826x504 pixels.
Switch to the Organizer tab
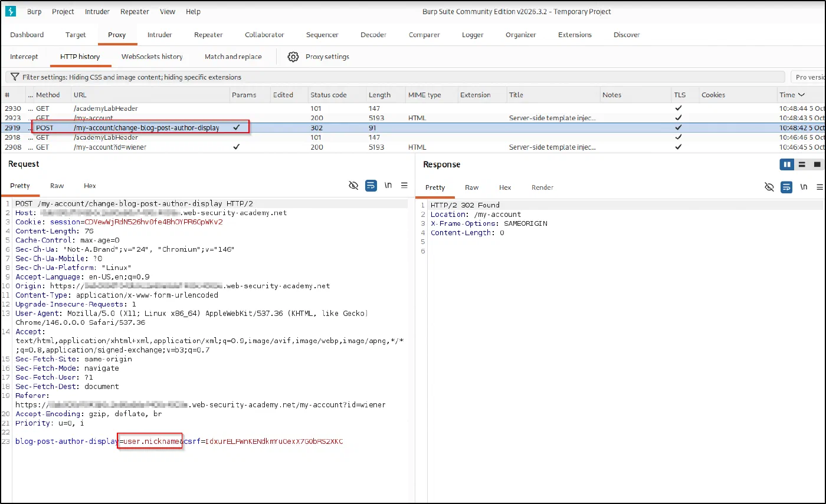click(521, 35)
